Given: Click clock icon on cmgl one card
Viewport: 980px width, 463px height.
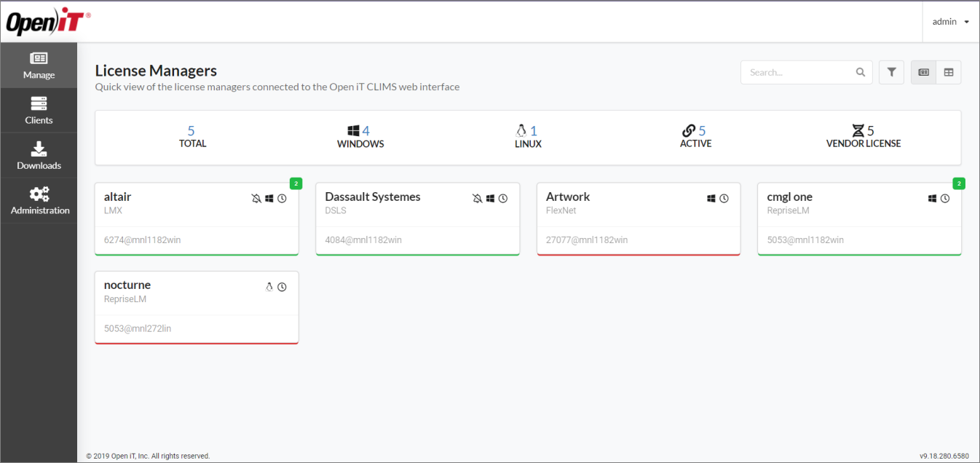Looking at the screenshot, I should 945,198.
